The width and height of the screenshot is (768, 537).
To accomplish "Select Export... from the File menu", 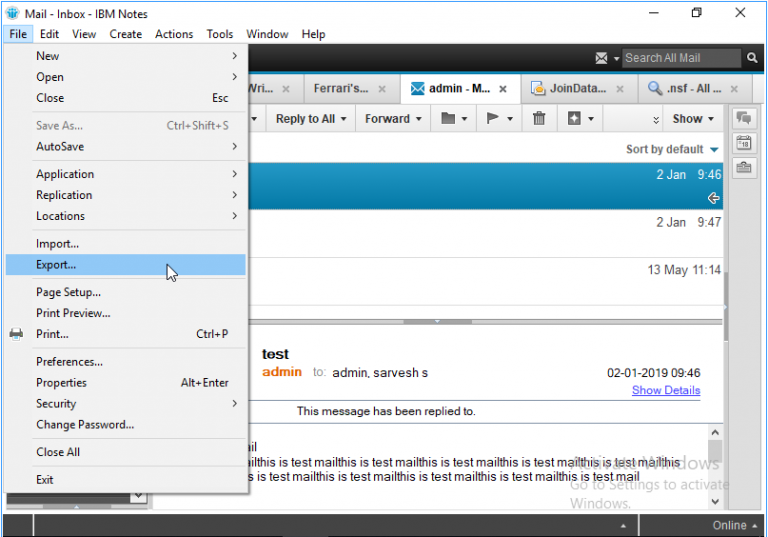I will click(x=56, y=265).
